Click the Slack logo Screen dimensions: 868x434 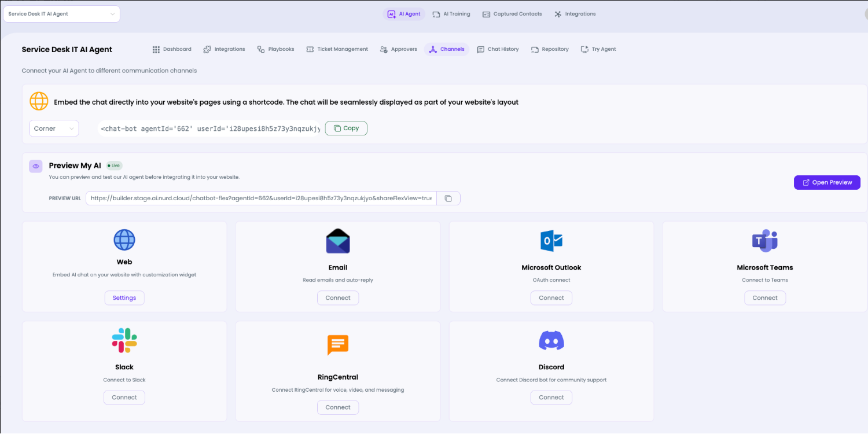124,340
